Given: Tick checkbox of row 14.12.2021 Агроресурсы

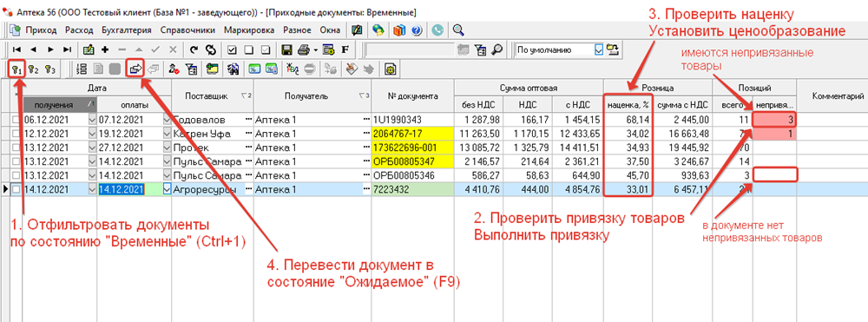Looking at the screenshot, I should (16, 189).
